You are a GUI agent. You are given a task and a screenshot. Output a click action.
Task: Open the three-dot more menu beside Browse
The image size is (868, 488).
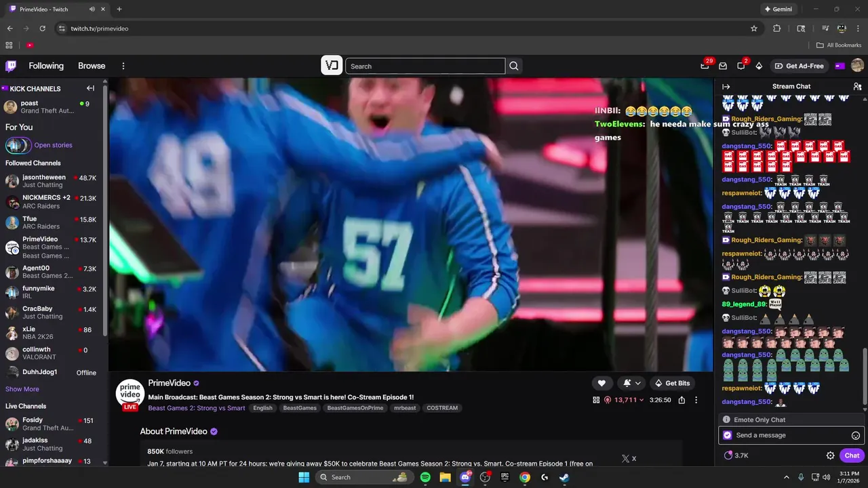pyautogui.click(x=123, y=66)
